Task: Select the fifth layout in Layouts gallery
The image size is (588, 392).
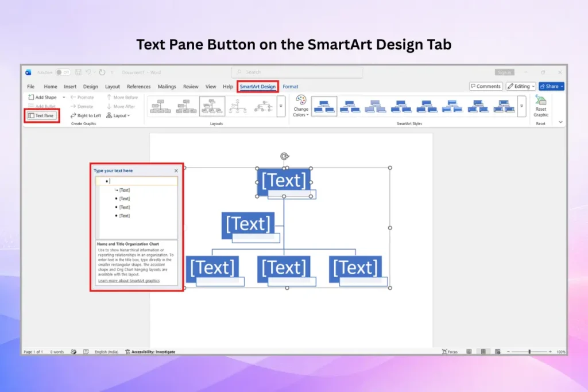Action: coord(263,106)
